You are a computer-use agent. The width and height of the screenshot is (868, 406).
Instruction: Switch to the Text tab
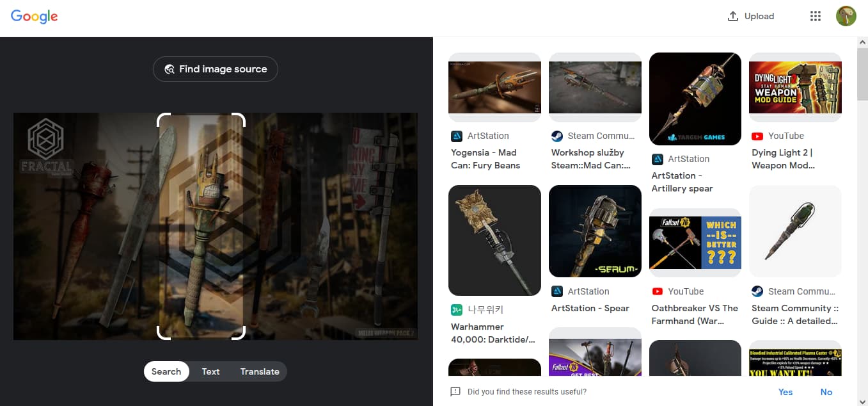tap(210, 371)
